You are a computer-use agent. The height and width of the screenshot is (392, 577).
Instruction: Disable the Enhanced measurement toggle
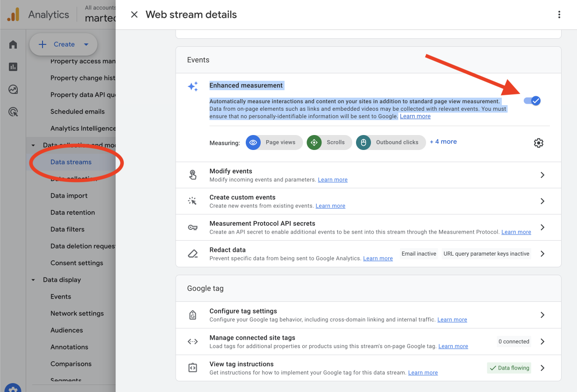point(532,100)
